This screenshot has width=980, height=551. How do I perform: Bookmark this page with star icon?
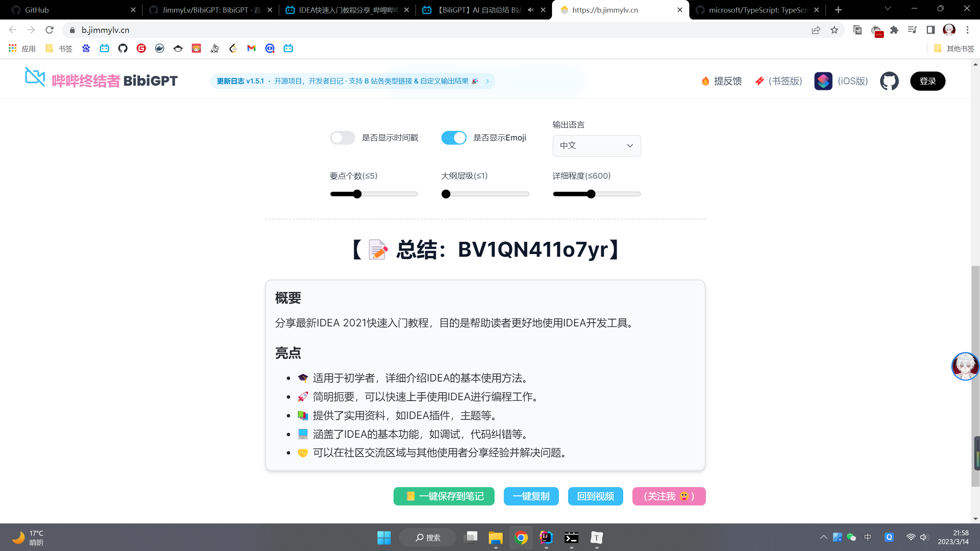point(834,30)
